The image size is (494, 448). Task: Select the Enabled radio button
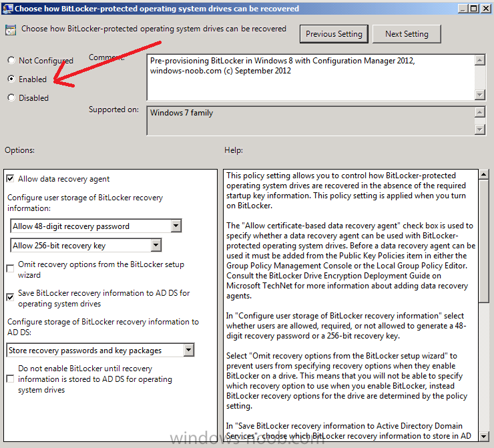11,79
